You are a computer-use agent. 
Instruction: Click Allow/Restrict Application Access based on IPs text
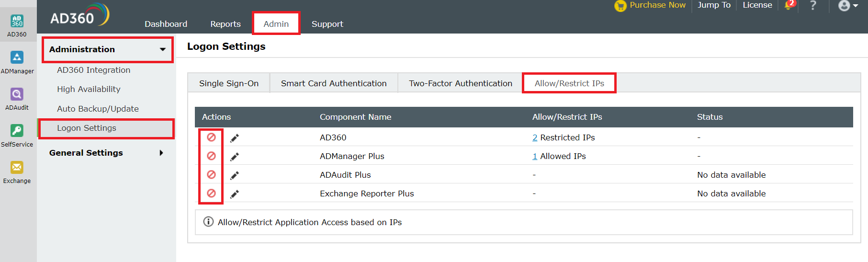tap(310, 222)
